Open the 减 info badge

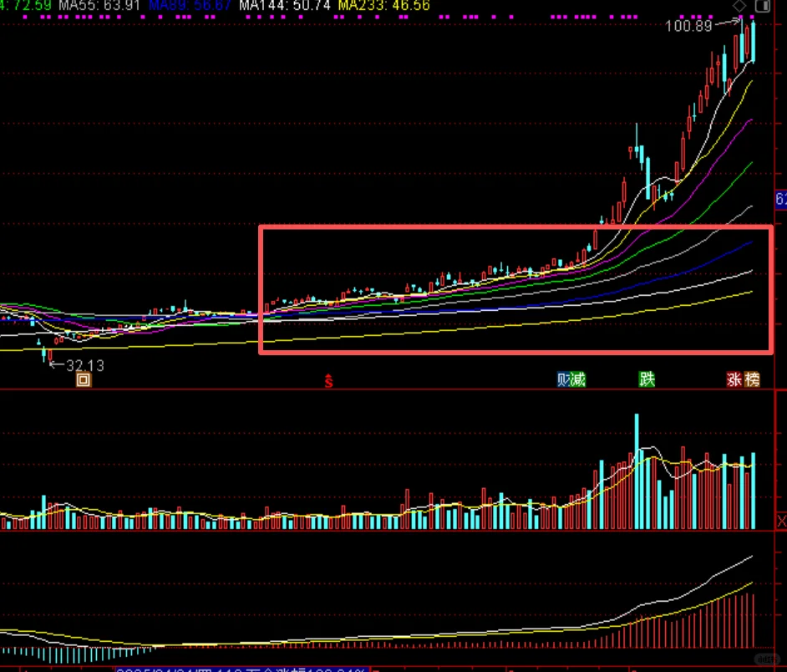(579, 379)
